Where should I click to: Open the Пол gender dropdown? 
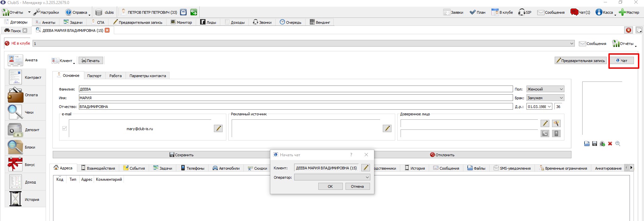545,89
